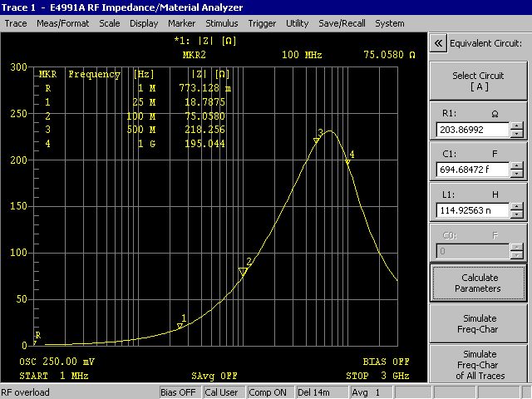Select marker 2 triangle on the trace
This screenshot has height=399, width=532.
pos(243,272)
